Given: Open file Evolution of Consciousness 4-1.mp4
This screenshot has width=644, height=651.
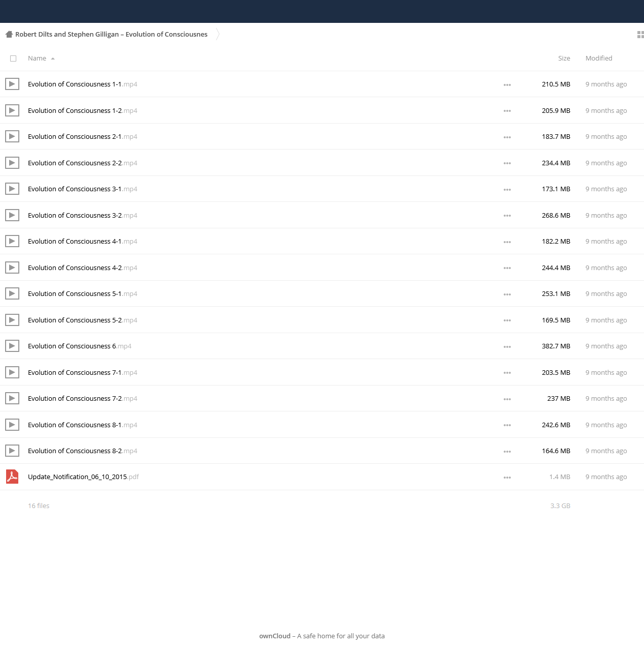Looking at the screenshot, I should click(x=82, y=242).
